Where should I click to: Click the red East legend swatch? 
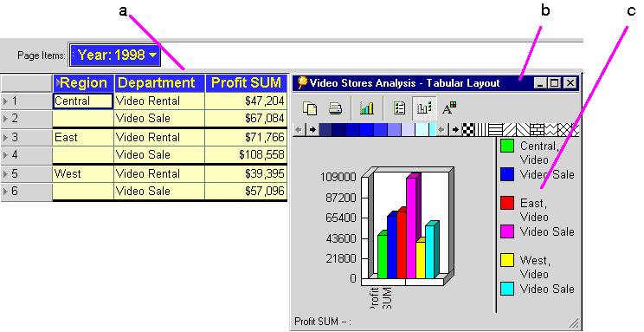(x=507, y=203)
